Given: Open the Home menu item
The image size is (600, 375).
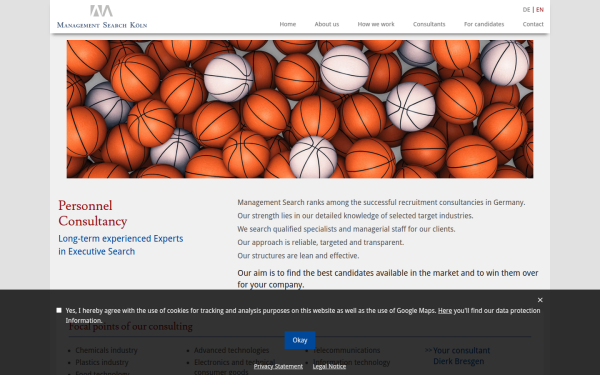Looking at the screenshot, I should tap(287, 24).
